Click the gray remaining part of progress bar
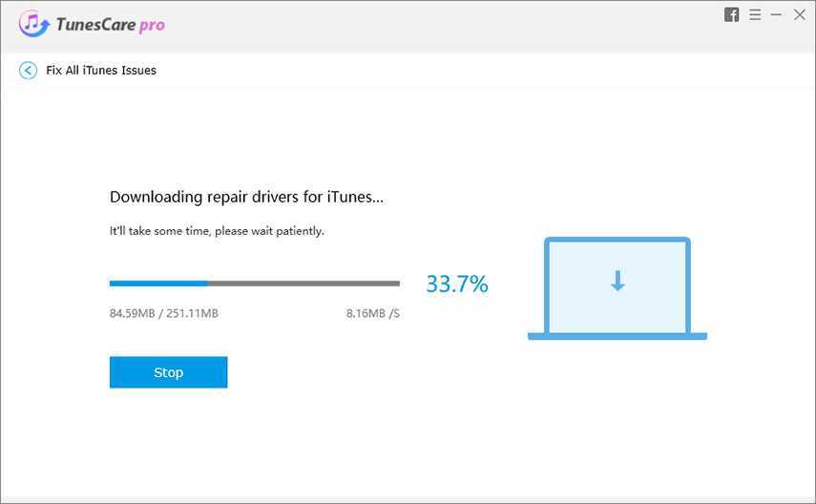This screenshot has height=504, width=816. click(x=303, y=283)
